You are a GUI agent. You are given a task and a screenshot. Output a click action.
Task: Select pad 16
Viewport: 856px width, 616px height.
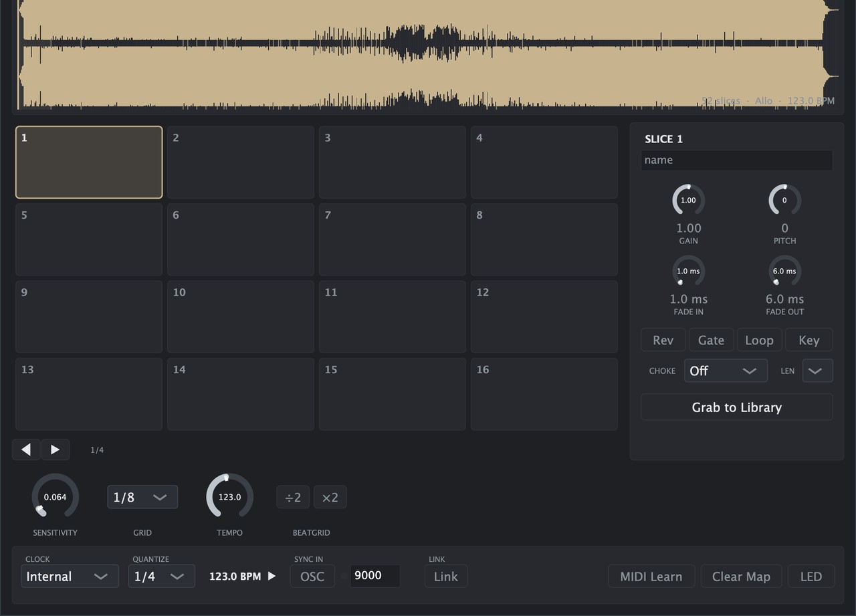[544, 394]
